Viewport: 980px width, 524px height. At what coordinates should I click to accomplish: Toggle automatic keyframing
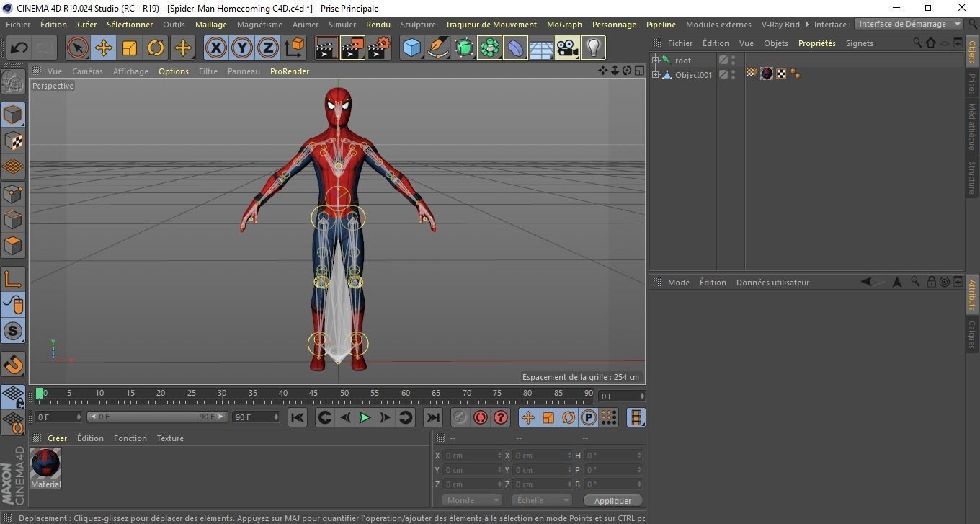(x=481, y=417)
